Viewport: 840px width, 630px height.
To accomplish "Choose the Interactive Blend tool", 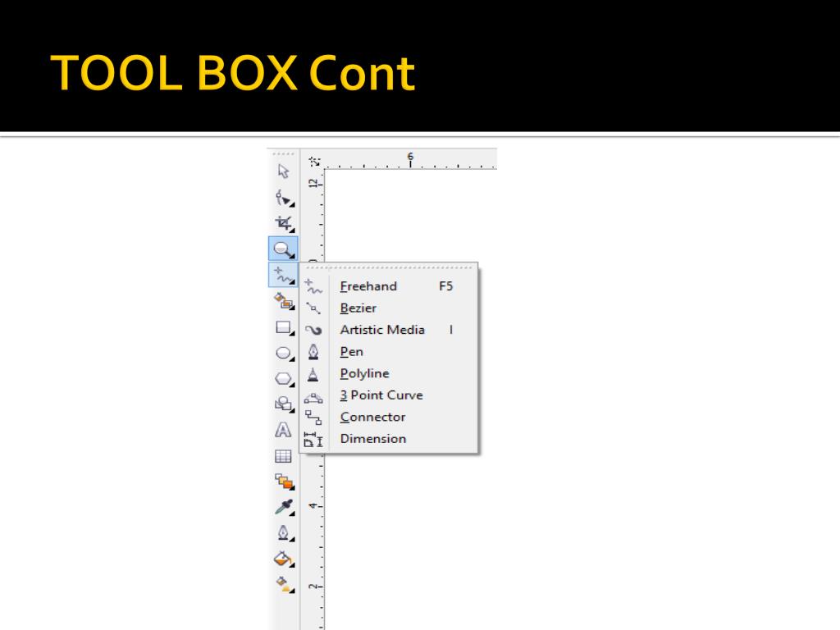I will (x=284, y=482).
